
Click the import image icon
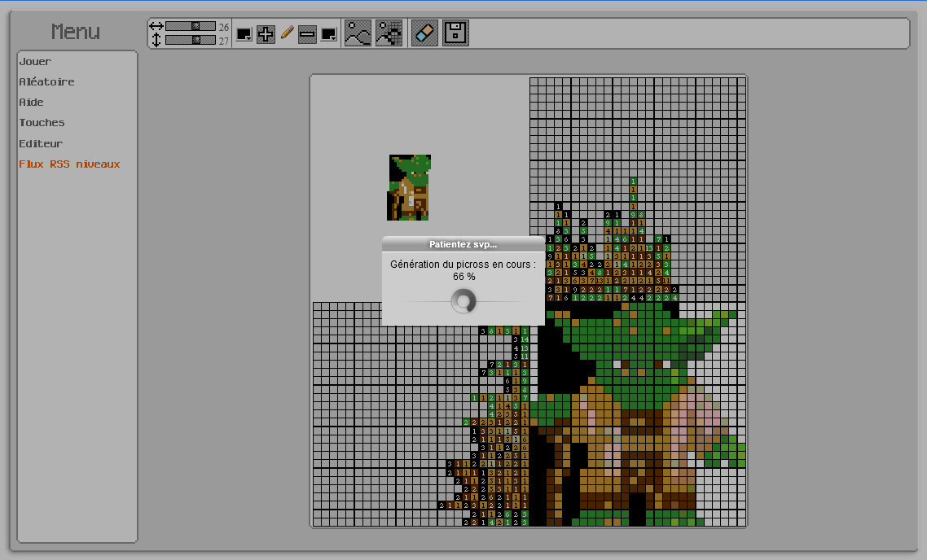(358, 33)
